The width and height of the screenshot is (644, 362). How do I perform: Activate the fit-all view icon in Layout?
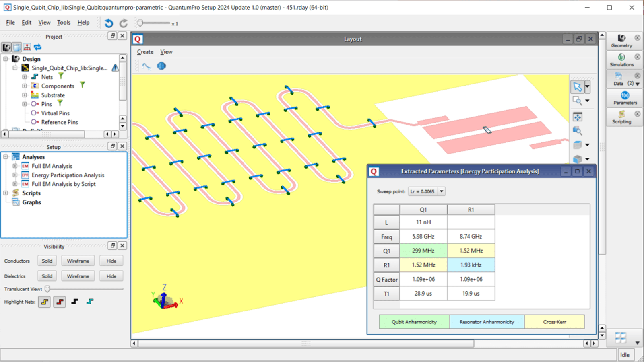click(x=578, y=116)
